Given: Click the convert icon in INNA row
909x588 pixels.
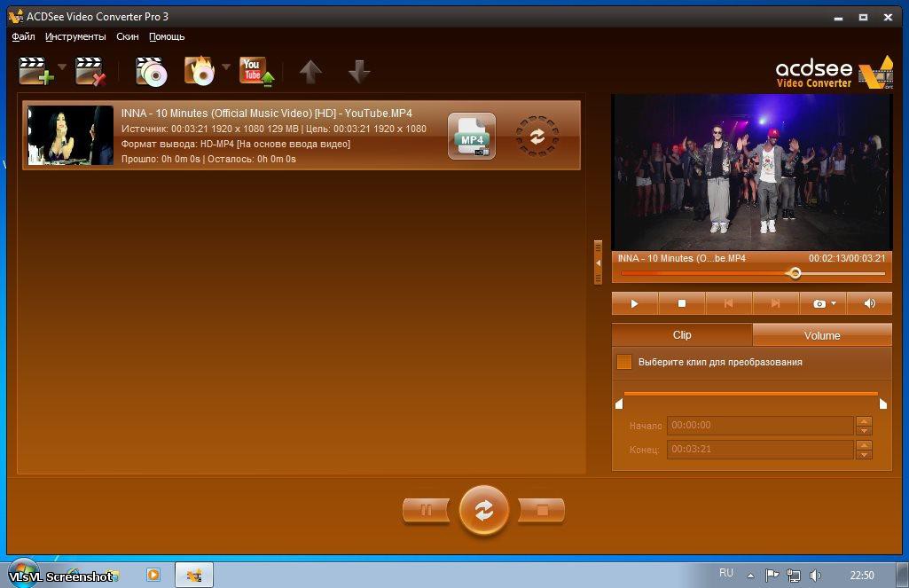Looking at the screenshot, I should [537, 137].
